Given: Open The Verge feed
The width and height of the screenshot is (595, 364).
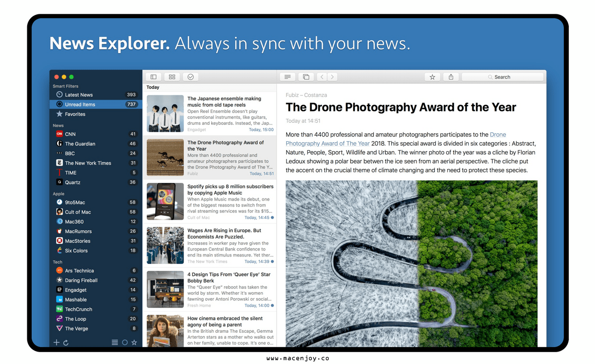Looking at the screenshot, I should [96, 328].
